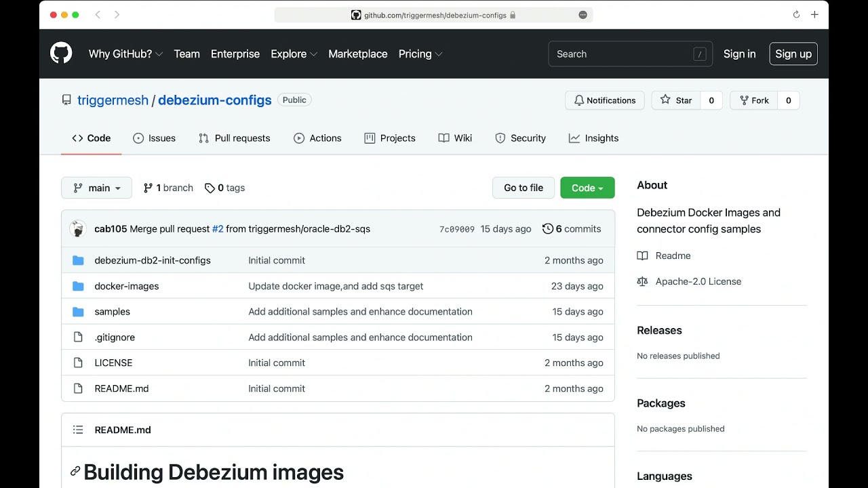Click the samples folder icon

pyautogui.click(x=78, y=312)
